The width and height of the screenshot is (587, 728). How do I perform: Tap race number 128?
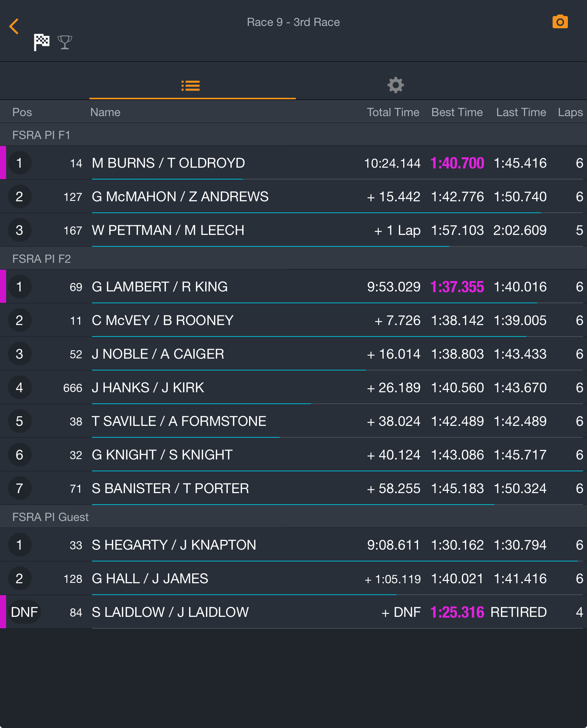(x=73, y=579)
